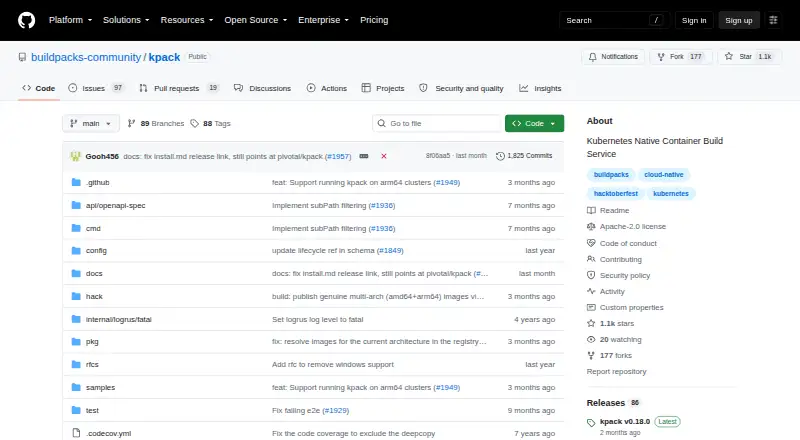Click the Sign in button
This screenshot has width=800, height=440.
coord(694,20)
